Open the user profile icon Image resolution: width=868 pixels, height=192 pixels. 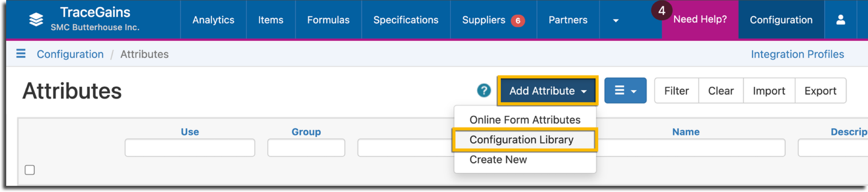pyautogui.click(x=841, y=20)
